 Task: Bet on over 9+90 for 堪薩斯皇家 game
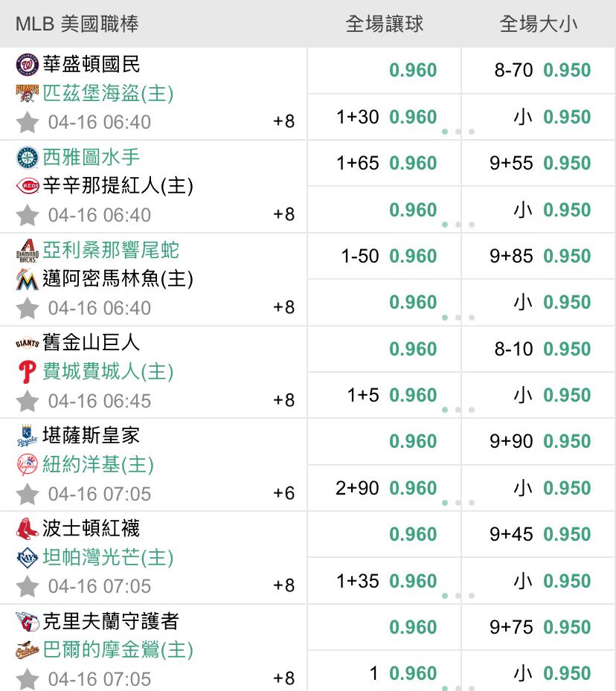[539, 441]
